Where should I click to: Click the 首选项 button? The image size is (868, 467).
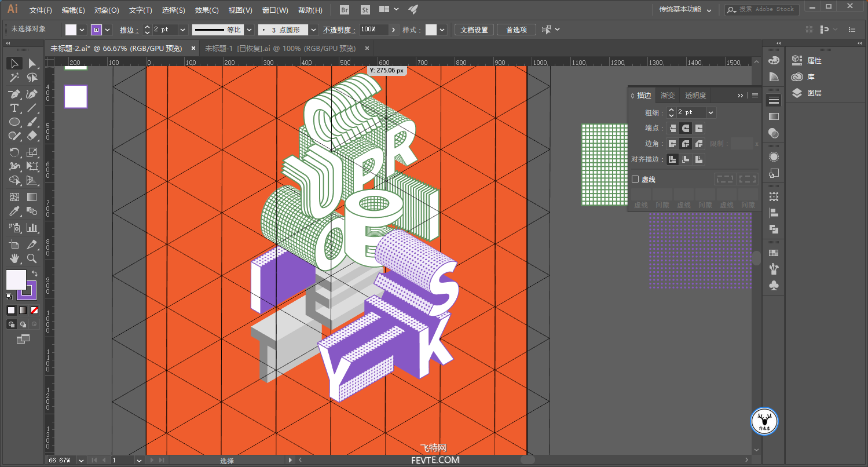point(517,30)
